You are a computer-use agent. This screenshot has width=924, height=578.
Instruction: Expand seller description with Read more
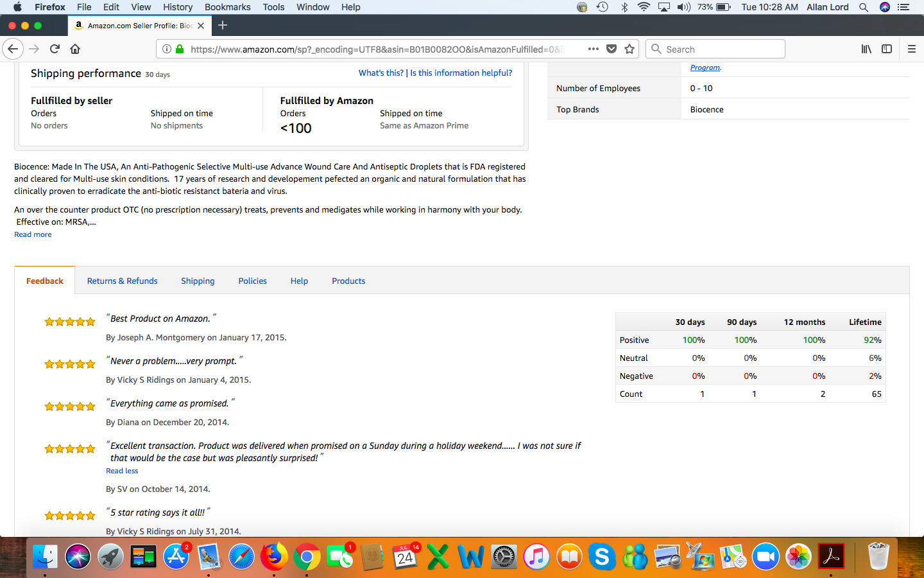[33, 234]
